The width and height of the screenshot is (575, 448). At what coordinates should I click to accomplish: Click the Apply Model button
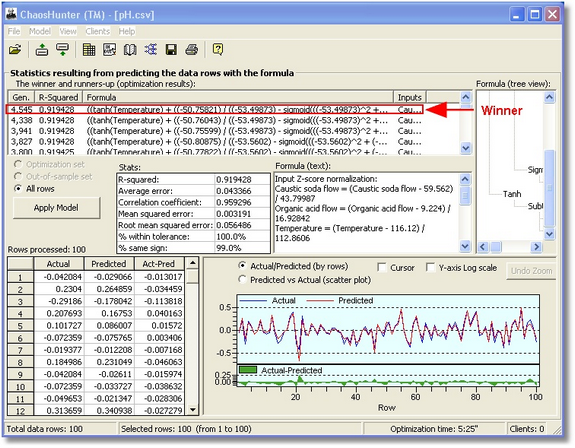pos(56,208)
